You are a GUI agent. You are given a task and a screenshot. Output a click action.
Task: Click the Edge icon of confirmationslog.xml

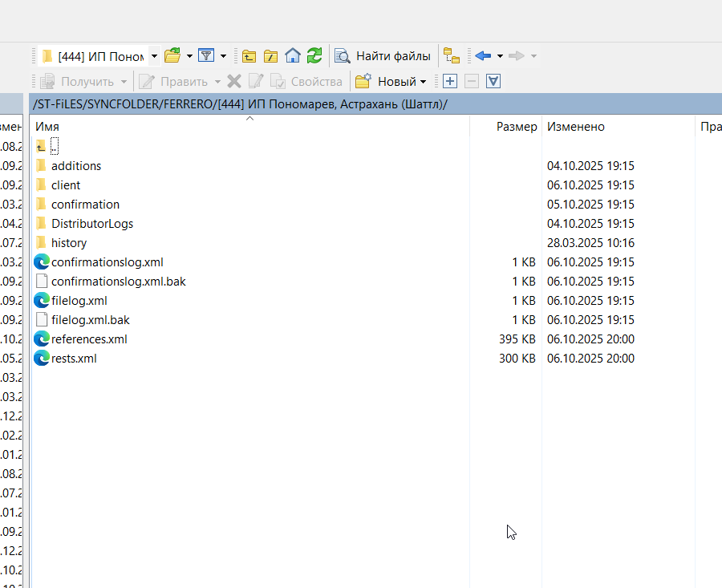pyautogui.click(x=42, y=262)
